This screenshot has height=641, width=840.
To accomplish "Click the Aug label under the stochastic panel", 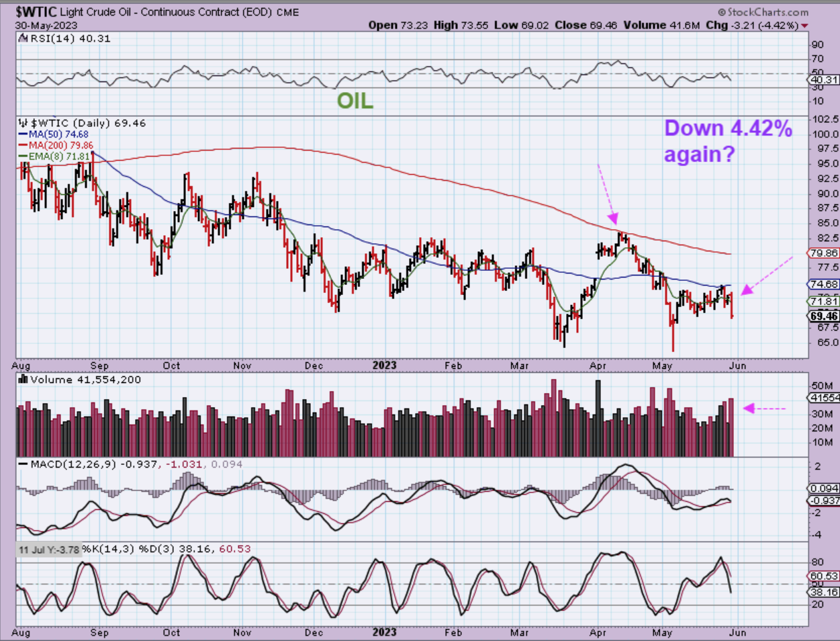I will point(21,632).
